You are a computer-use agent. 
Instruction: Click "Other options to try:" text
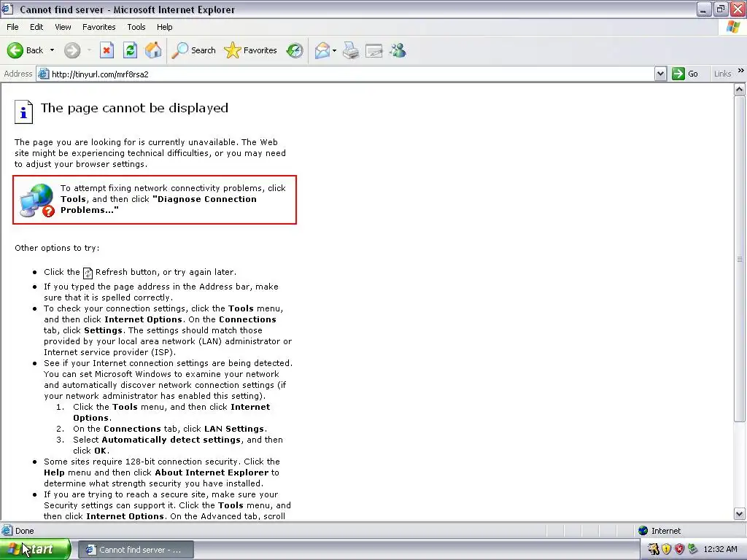coord(57,248)
